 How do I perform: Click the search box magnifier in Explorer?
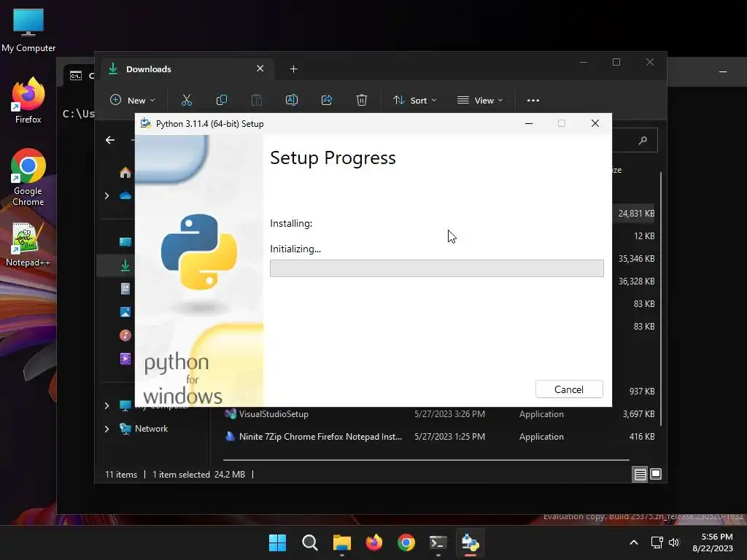point(643,140)
